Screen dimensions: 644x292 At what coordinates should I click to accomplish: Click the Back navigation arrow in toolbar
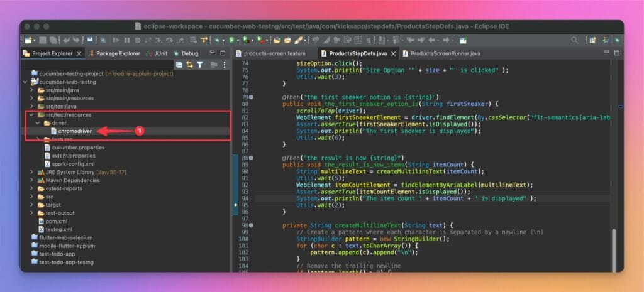[431, 40]
